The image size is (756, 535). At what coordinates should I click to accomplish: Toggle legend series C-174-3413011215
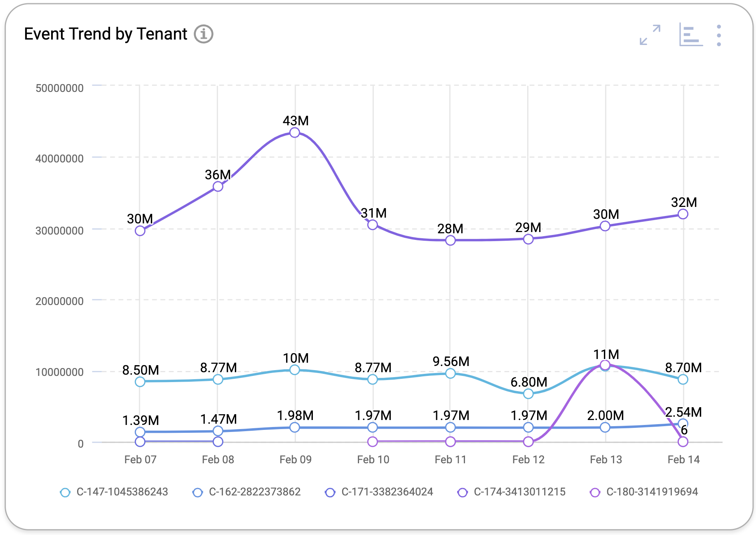(512, 492)
